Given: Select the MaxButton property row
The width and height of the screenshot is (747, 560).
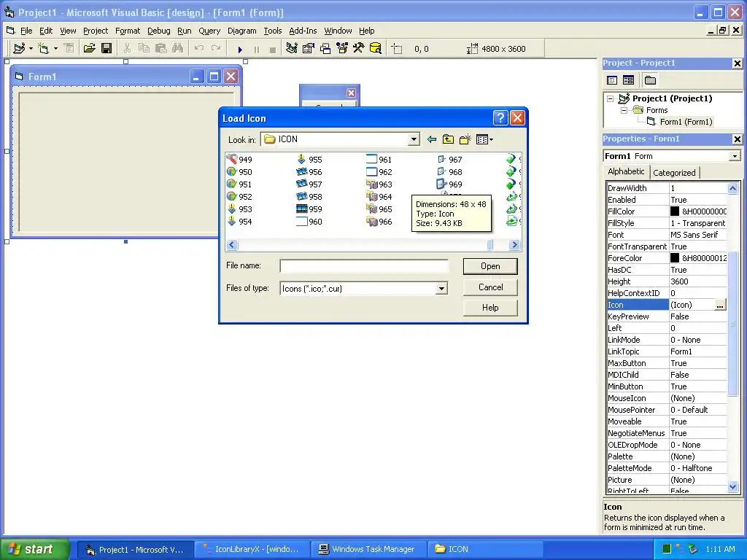Looking at the screenshot, I should click(667, 363).
